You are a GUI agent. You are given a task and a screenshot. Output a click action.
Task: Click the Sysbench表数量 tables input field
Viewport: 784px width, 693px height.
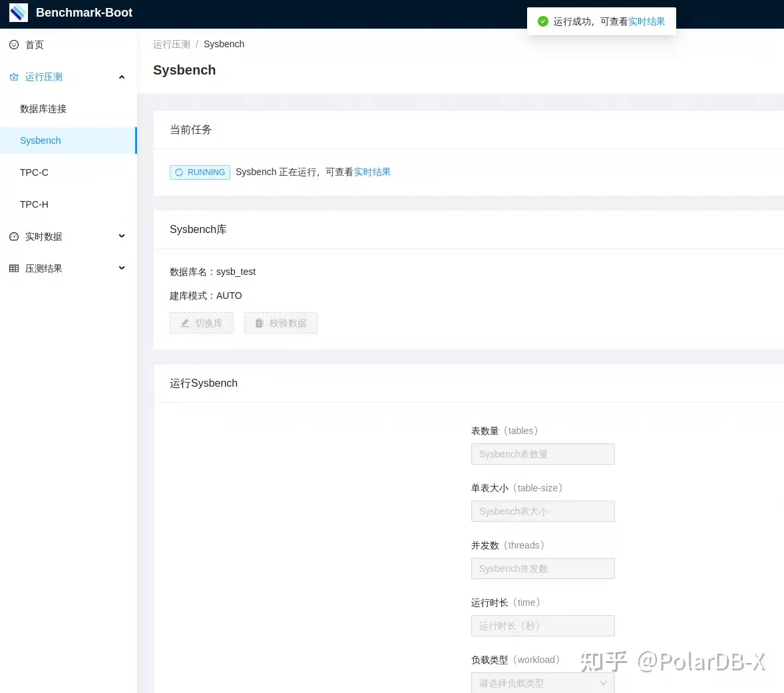pyautogui.click(x=542, y=453)
